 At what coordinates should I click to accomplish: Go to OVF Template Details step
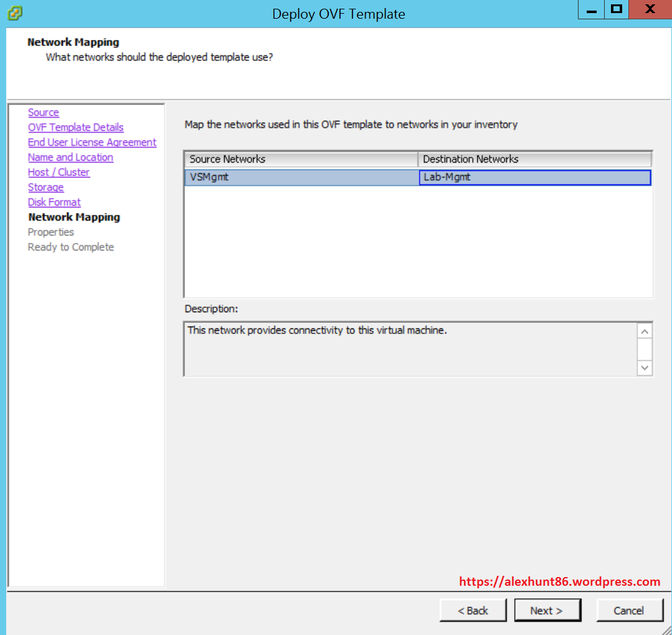coord(75,128)
